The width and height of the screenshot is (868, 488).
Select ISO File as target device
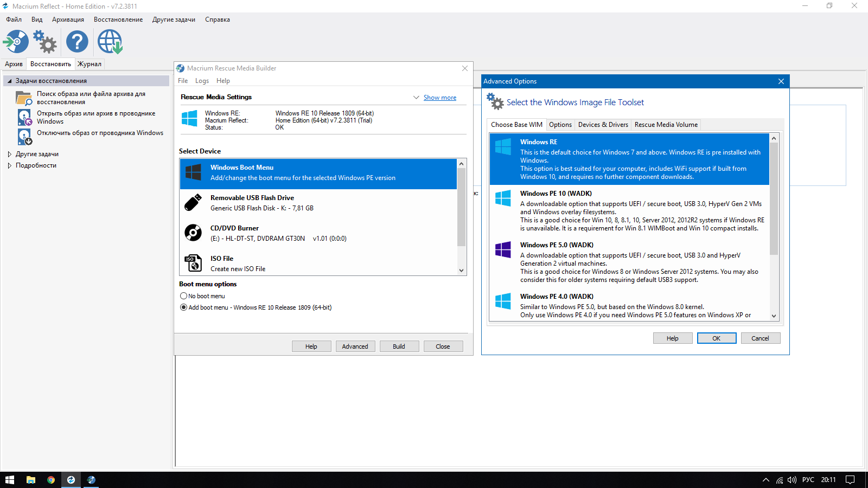pyautogui.click(x=318, y=264)
